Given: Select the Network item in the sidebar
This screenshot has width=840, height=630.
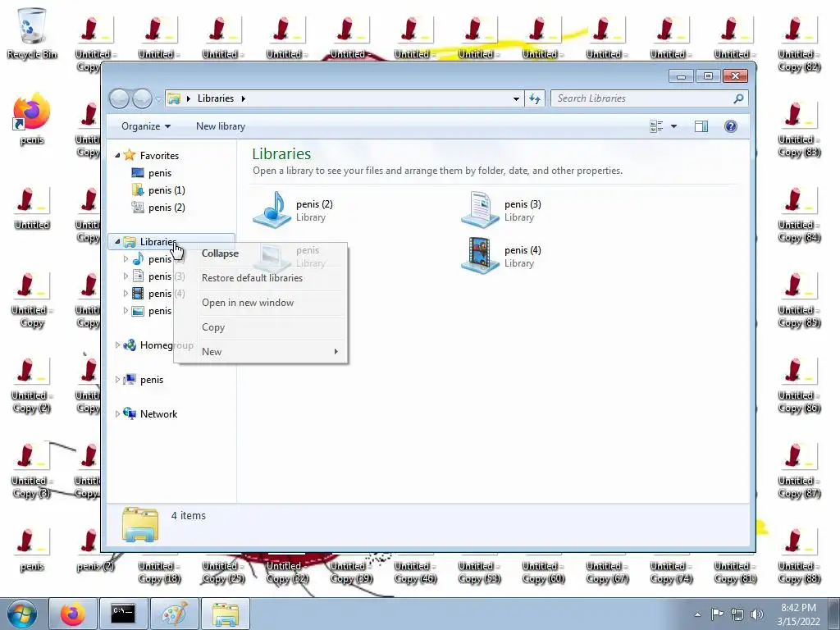Looking at the screenshot, I should pyautogui.click(x=151, y=413).
